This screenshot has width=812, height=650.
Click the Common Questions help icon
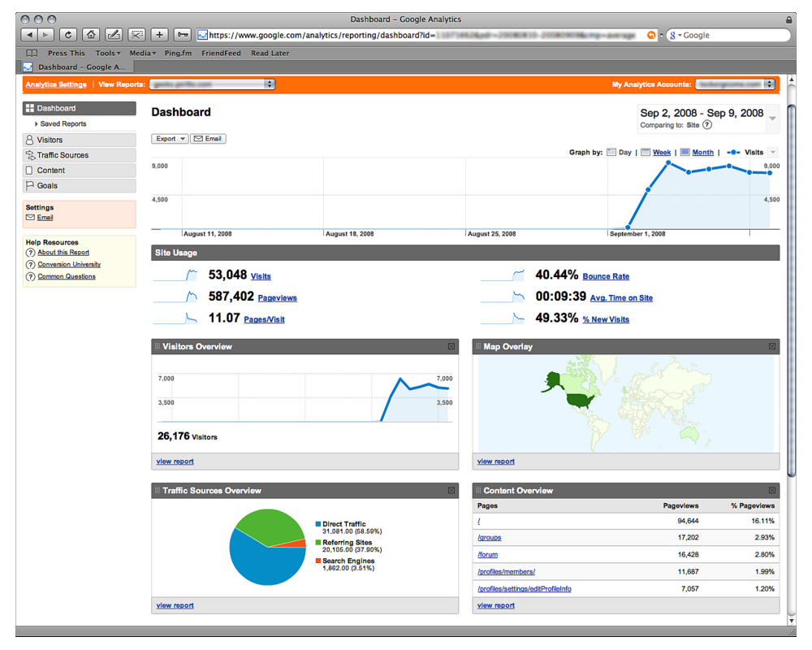click(31, 277)
